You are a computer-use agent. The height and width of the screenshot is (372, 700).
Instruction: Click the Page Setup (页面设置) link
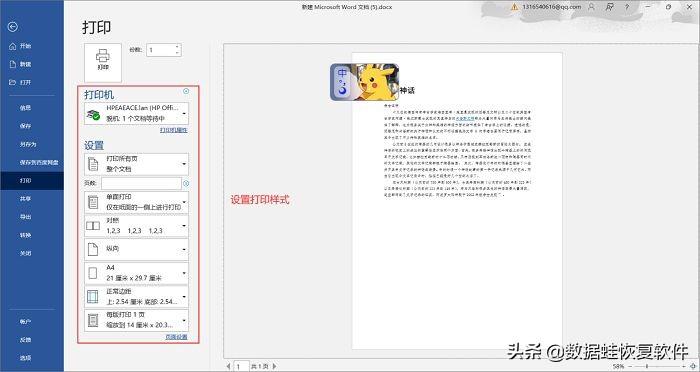click(176, 337)
